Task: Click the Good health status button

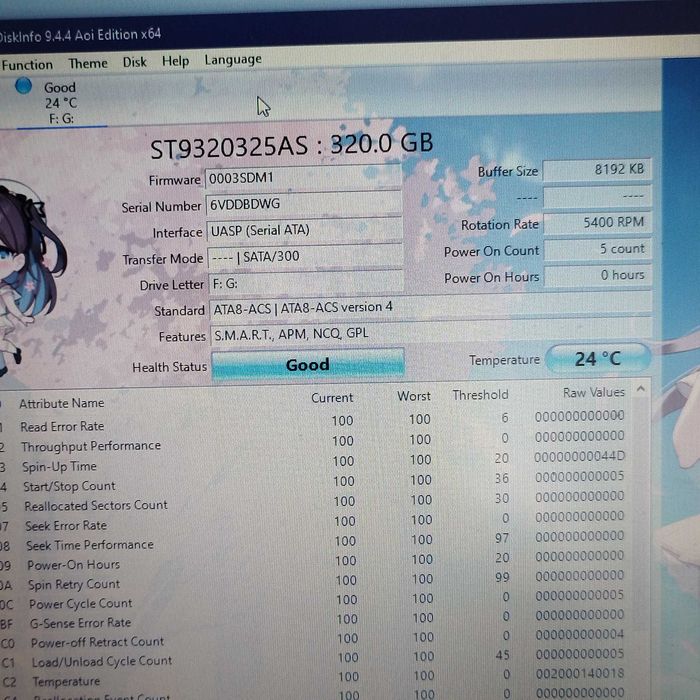Action: coord(308,365)
